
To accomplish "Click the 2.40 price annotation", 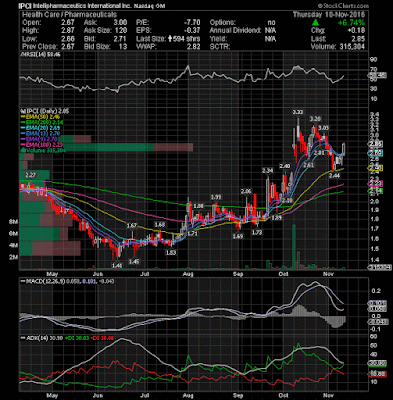I will click(x=285, y=166).
